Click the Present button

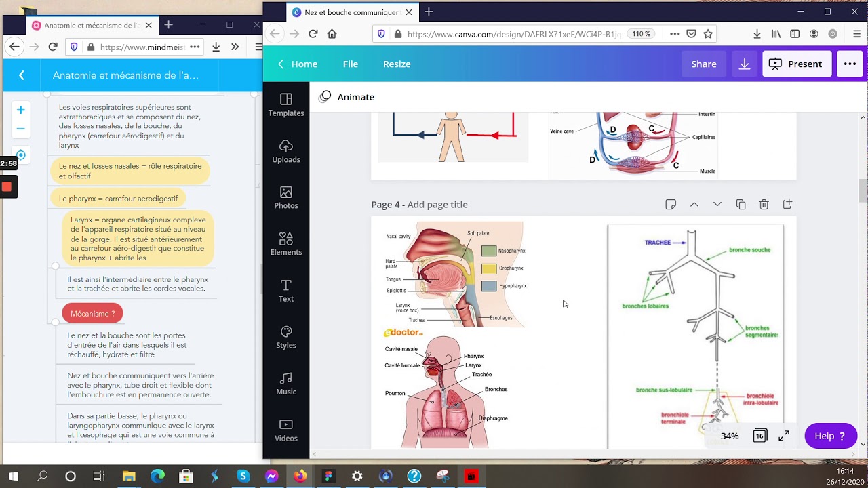point(797,64)
